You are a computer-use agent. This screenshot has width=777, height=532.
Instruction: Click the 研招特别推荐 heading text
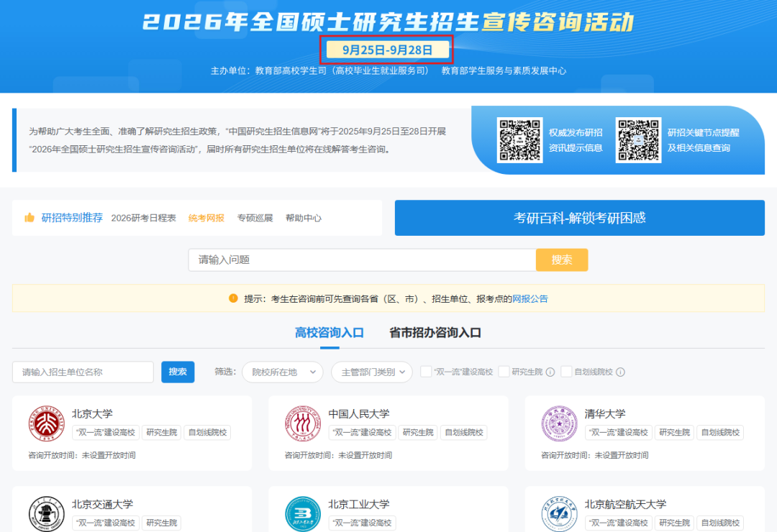(72, 217)
